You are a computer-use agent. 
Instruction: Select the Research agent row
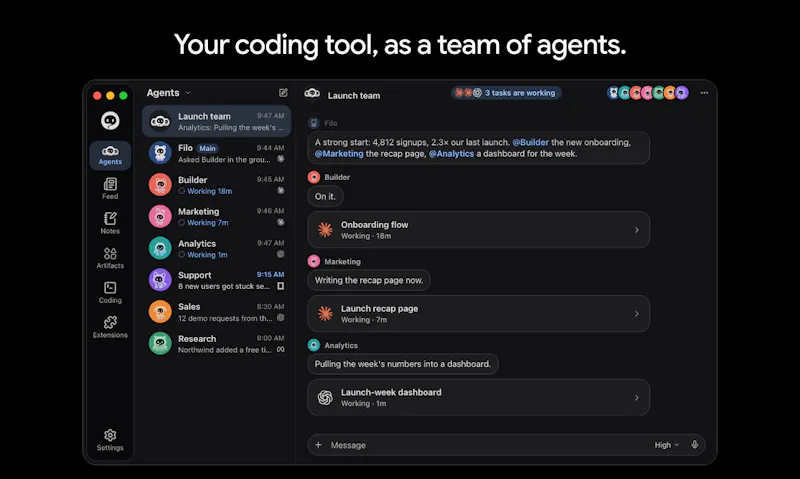(216, 344)
